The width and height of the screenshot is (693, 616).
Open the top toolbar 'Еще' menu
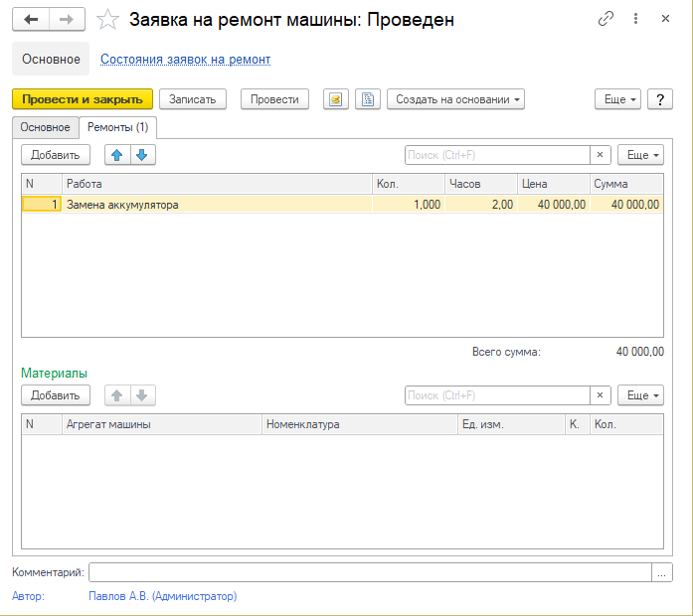tap(617, 99)
